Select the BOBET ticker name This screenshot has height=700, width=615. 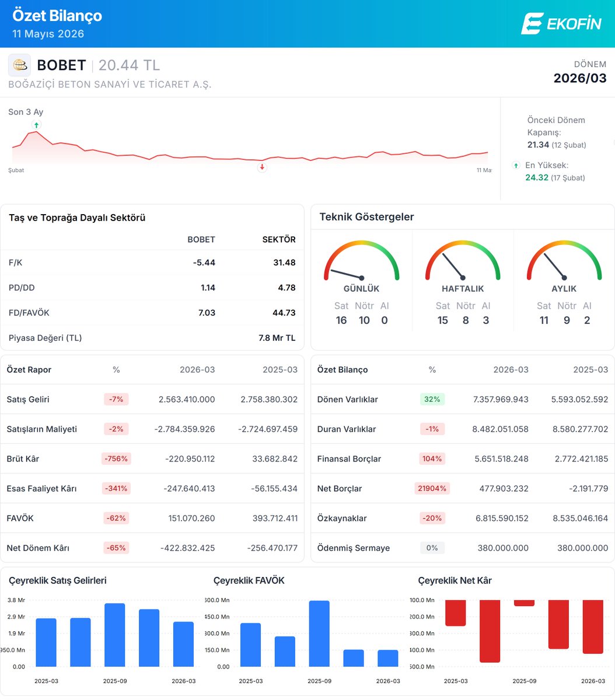(x=61, y=65)
